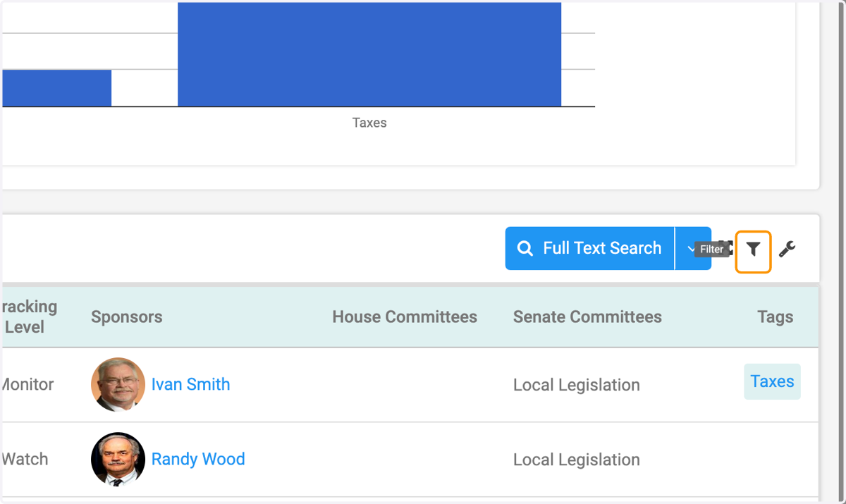
Task: Click the short blue bar in chart
Action: point(56,88)
